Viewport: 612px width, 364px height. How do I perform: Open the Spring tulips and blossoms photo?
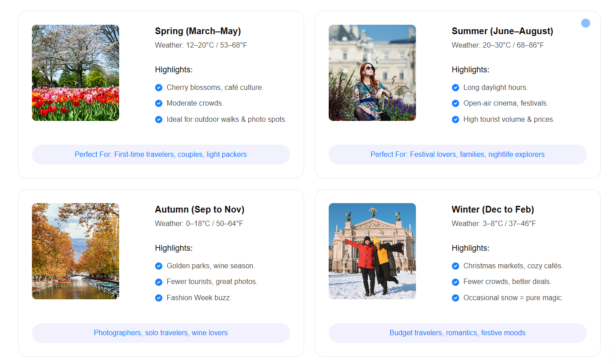pos(76,73)
